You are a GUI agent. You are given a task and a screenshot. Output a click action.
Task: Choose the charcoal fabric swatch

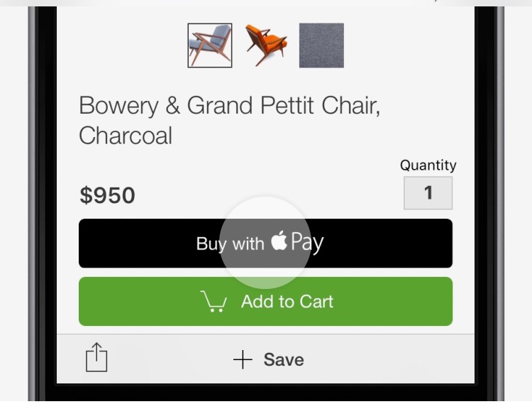pyautogui.click(x=321, y=45)
